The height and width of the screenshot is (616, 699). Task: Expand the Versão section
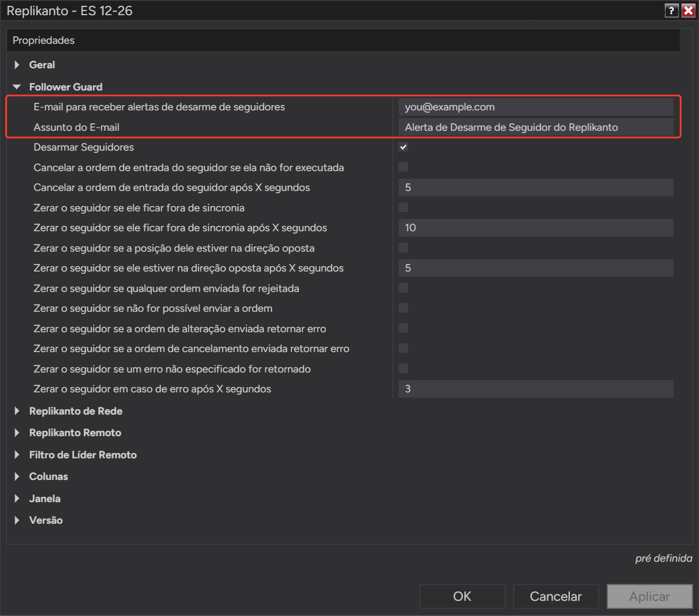[x=17, y=520]
